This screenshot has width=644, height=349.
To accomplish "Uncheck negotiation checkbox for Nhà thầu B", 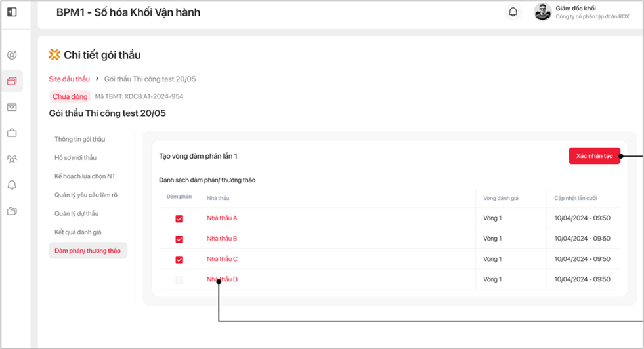I will pyautogui.click(x=179, y=239).
